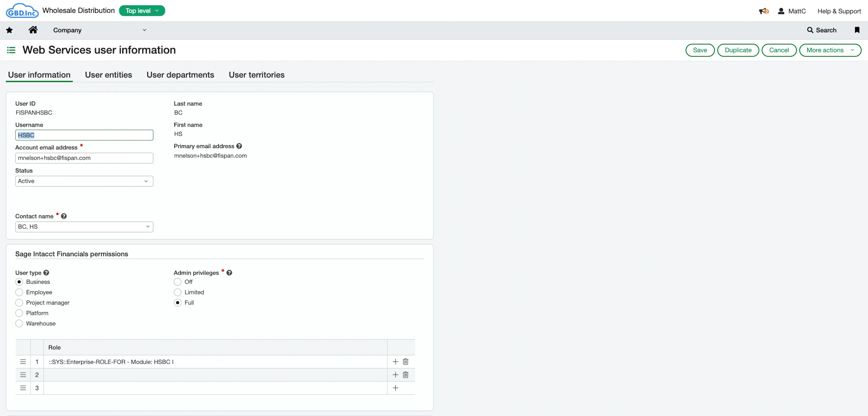Go to the home icon

(x=33, y=30)
